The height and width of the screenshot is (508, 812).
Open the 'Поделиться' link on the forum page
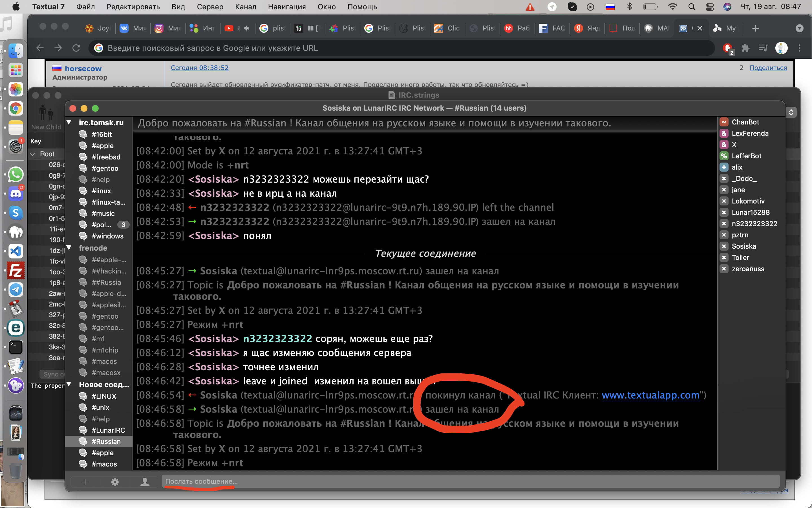click(x=768, y=68)
